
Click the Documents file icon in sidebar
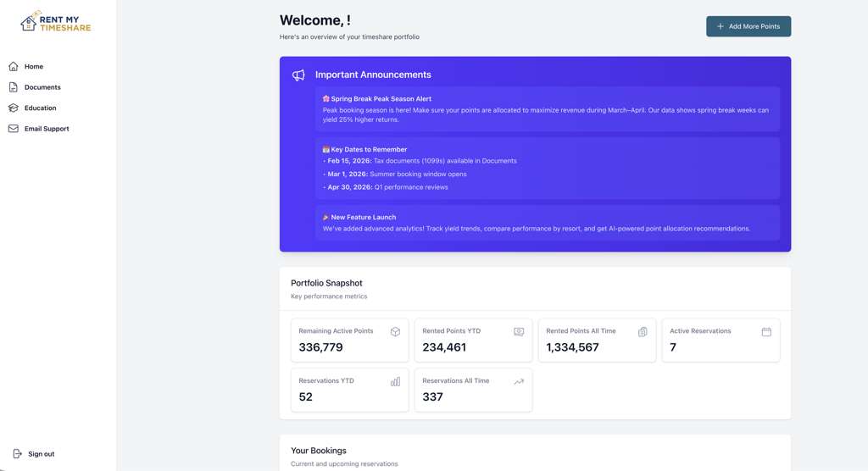pyautogui.click(x=14, y=87)
